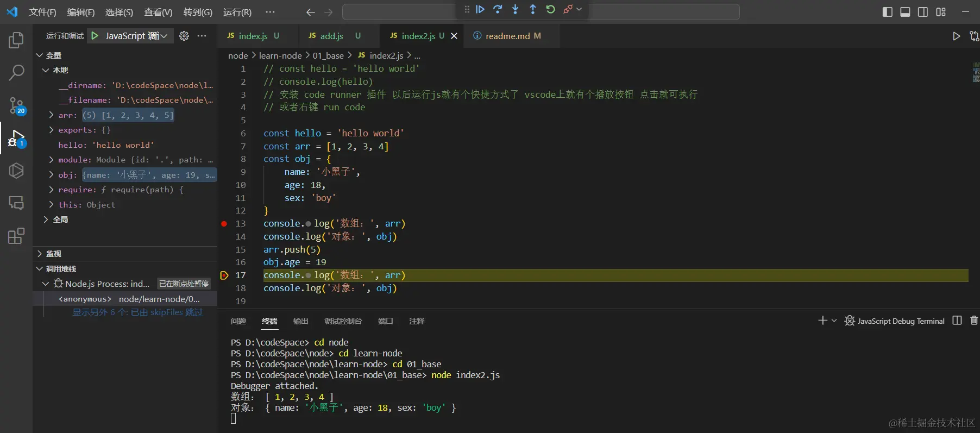Open the customize layout icon
The height and width of the screenshot is (433, 980).
[x=941, y=12]
